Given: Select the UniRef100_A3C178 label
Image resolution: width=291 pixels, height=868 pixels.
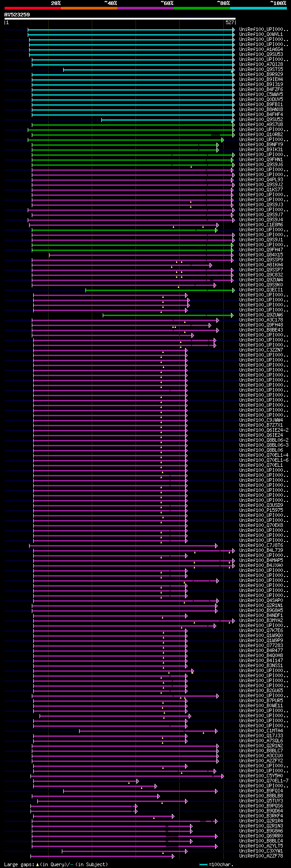Looking at the screenshot, I should point(261,320).
